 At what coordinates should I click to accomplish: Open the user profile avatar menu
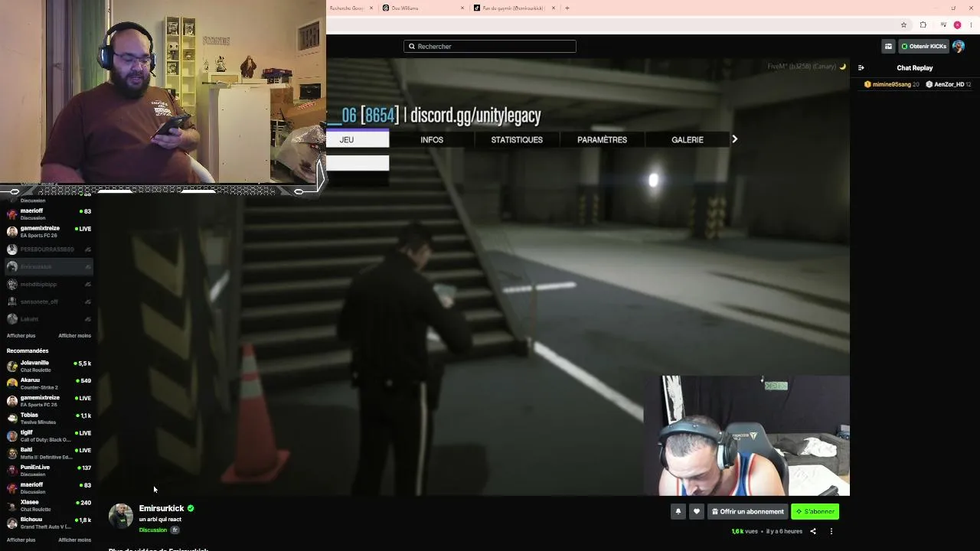point(959,46)
